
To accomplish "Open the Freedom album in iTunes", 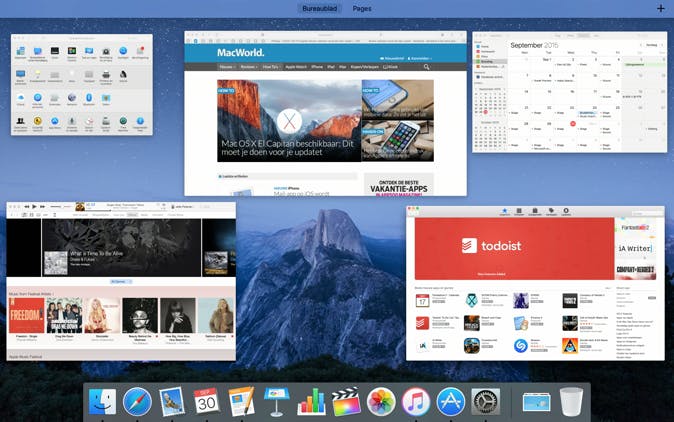I will (x=27, y=315).
